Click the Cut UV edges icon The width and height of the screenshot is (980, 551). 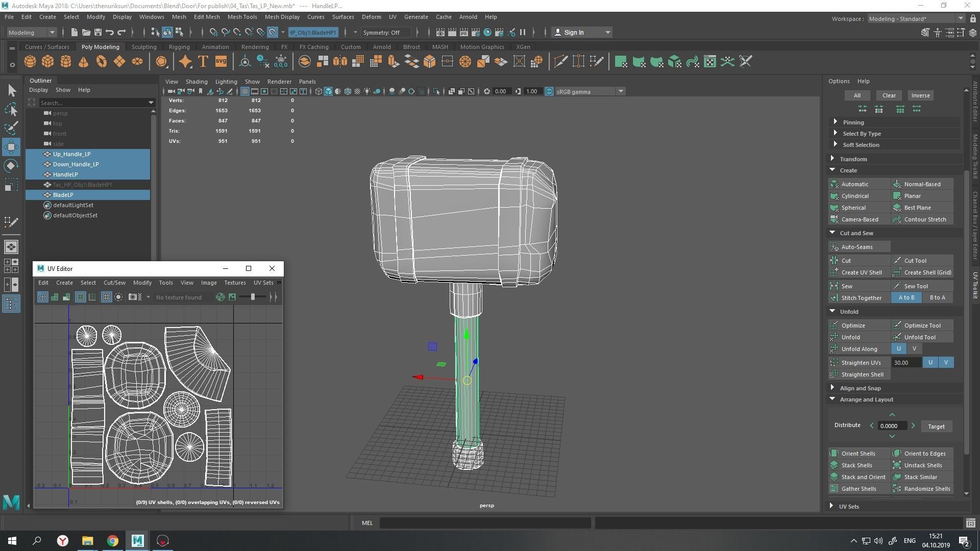pyautogui.click(x=834, y=261)
